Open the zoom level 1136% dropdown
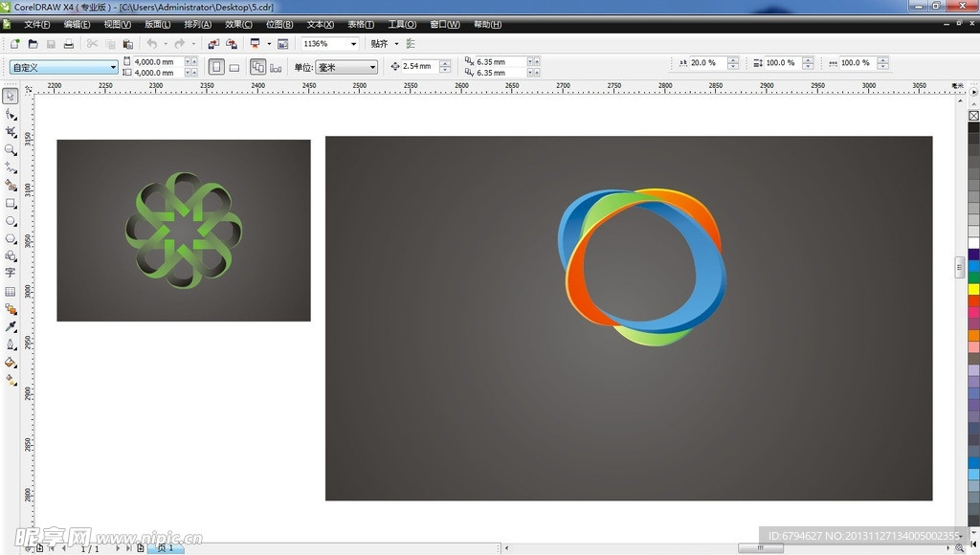This screenshot has height=555, width=980. 353,44
